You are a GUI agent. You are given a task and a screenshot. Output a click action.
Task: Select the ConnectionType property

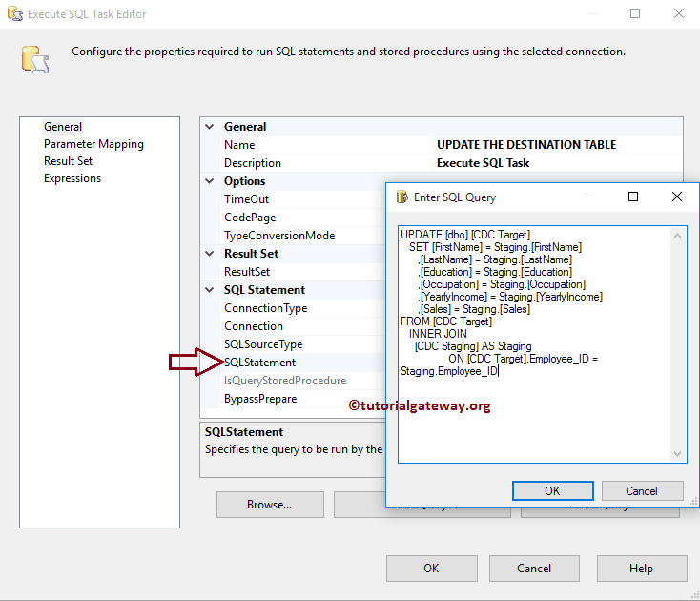pos(303,308)
